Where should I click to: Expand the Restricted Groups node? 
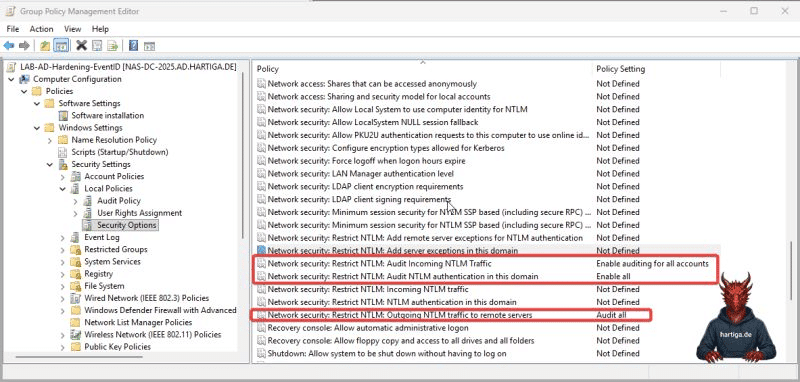coord(62,250)
